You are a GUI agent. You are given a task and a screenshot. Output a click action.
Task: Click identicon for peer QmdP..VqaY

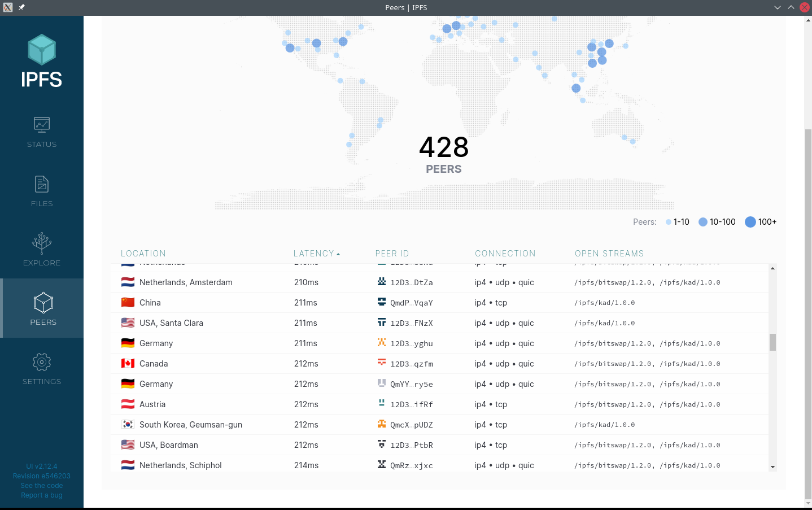click(x=382, y=302)
